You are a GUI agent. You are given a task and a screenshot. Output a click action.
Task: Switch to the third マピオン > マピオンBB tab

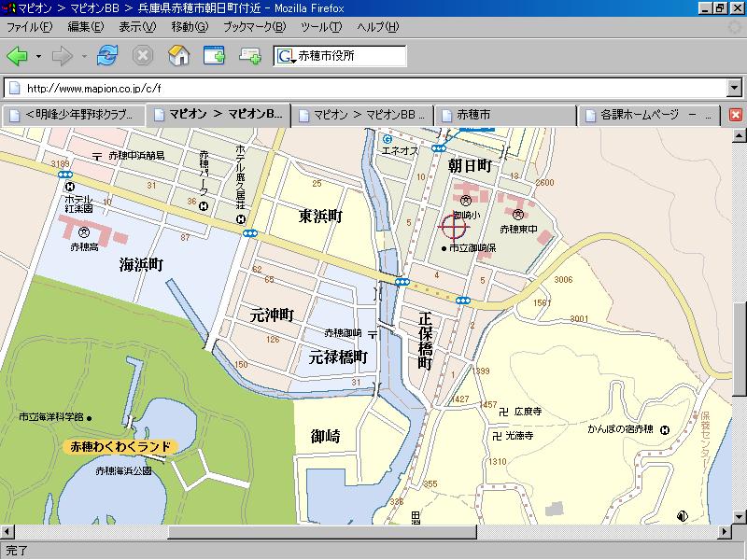pos(363,115)
